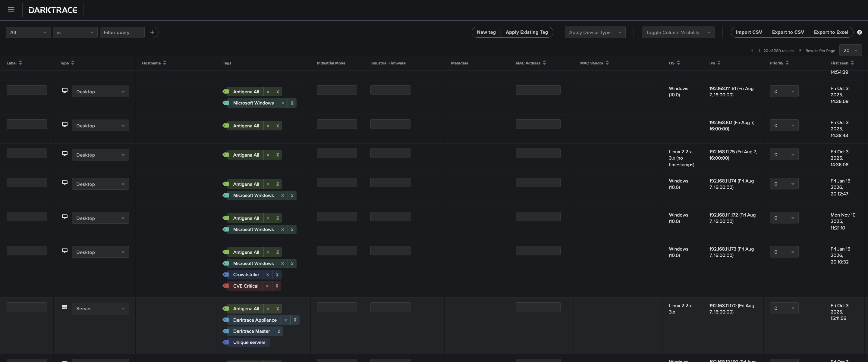This screenshot has height=362, width=868.
Task: Open priority dropdown for 192.168.111.172
Action: (784, 218)
